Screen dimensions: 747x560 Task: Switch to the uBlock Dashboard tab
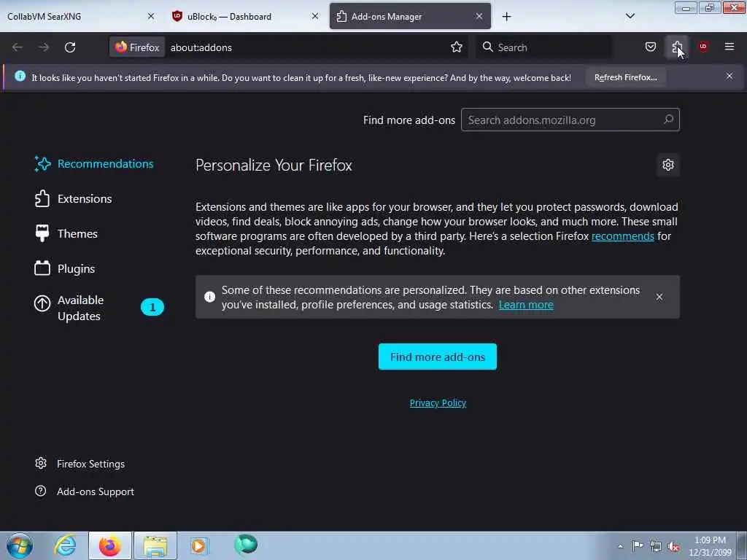coord(239,16)
